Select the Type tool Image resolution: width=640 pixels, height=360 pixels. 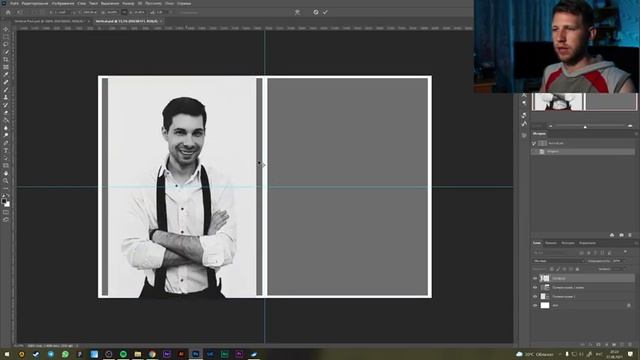6,151
